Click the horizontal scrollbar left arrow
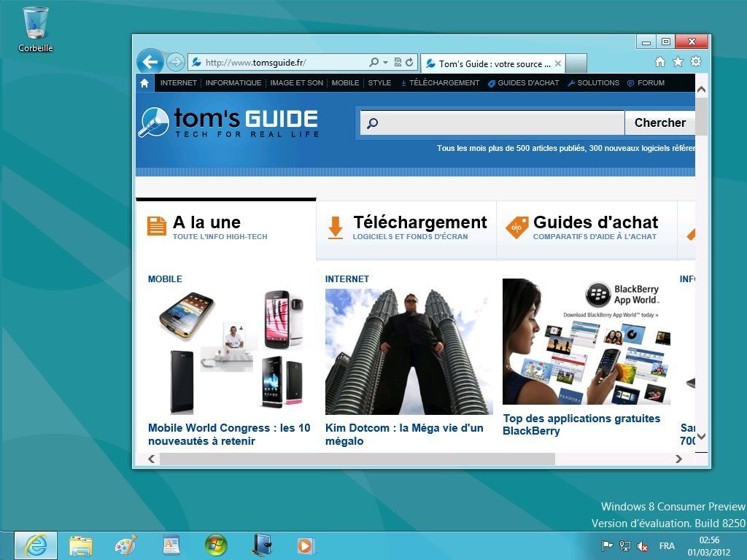This screenshot has height=560, width=747. [152, 459]
